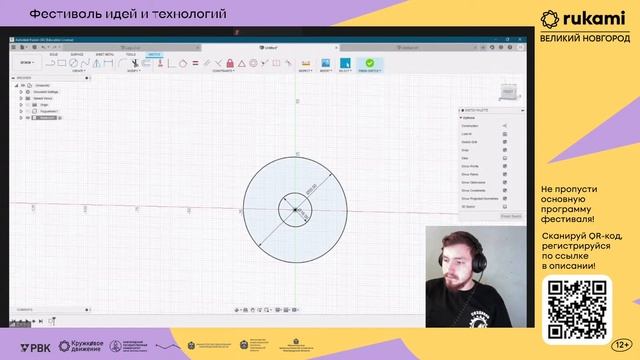Close the Untitled document tab
Screen dimensions: 640x360
[x=336, y=48]
